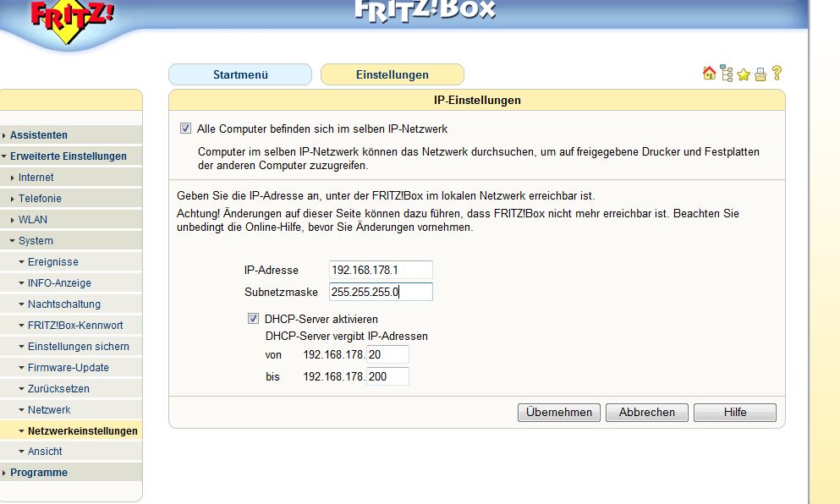This screenshot has height=504, width=840.
Task: Switch to the Einstellungen tab
Action: tap(393, 74)
